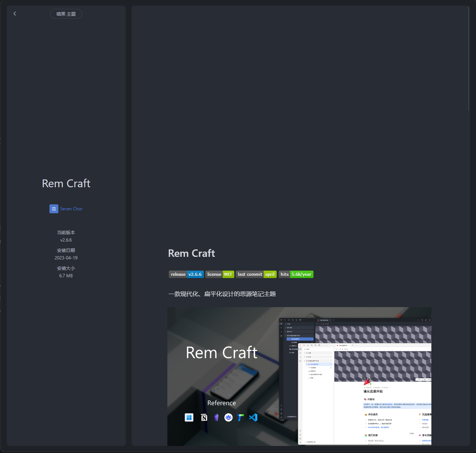Click the VS Code logo in the Reference row
Viewport: 476px width, 453px height.
pyautogui.click(x=253, y=417)
